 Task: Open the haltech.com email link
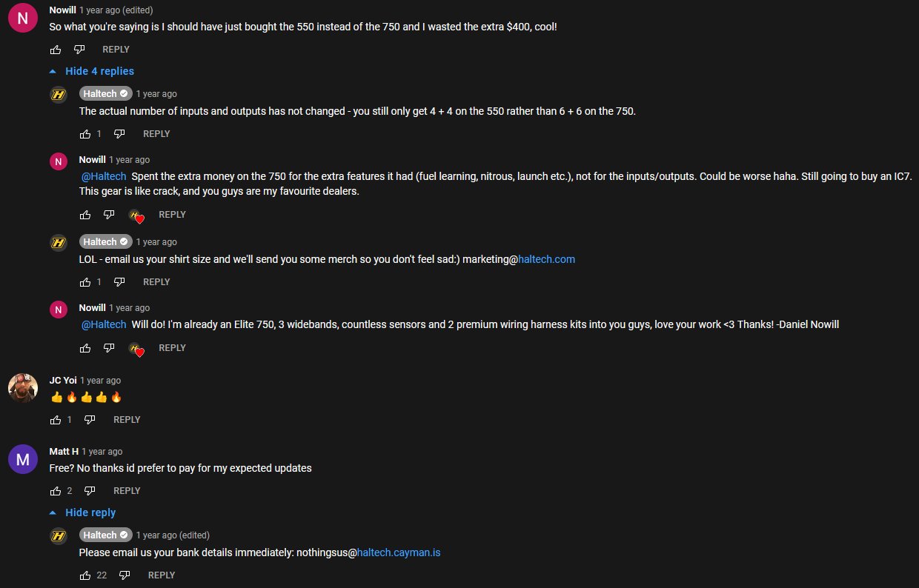[x=547, y=259]
